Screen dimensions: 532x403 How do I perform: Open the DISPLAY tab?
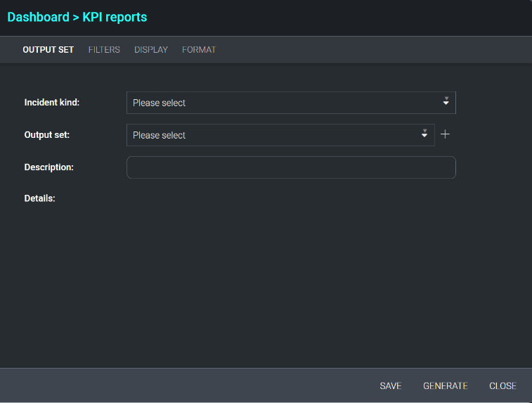(x=151, y=50)
